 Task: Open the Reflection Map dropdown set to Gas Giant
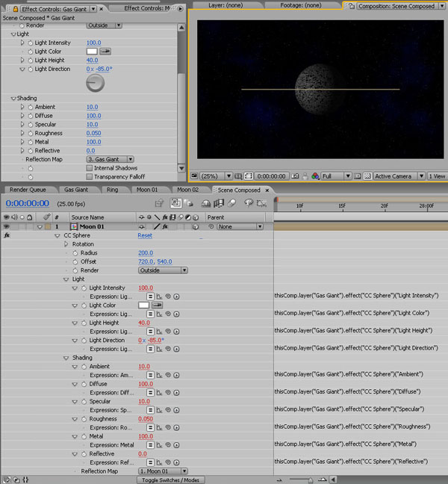(x=111, y=159)
